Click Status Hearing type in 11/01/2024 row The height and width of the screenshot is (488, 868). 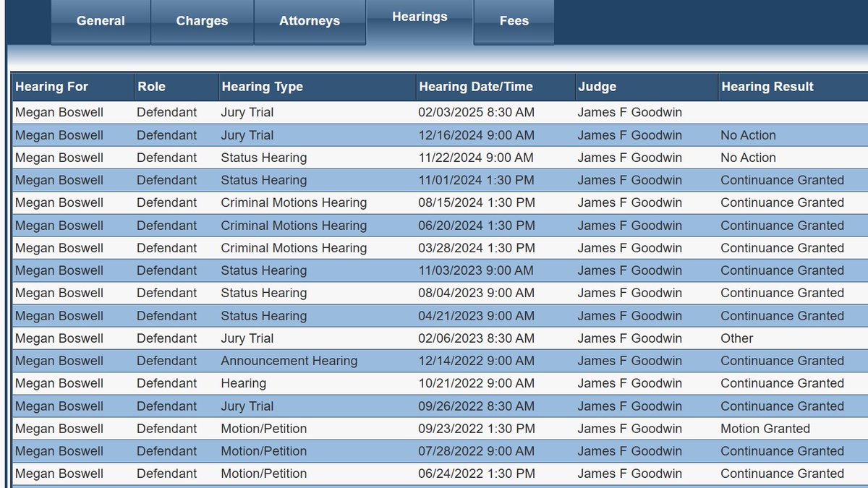click(x=264, y=180)
